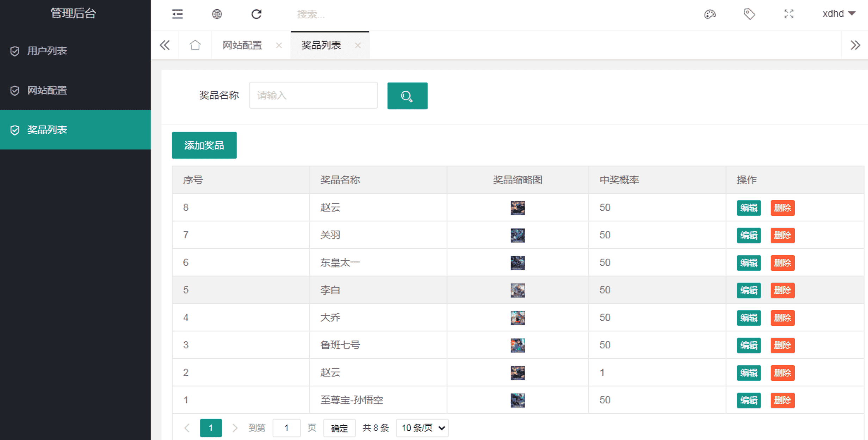Click the refresh icon in top bar
The width and height of the screenshot is (868, 440).
pyautogui.click(x=256, y=14)
